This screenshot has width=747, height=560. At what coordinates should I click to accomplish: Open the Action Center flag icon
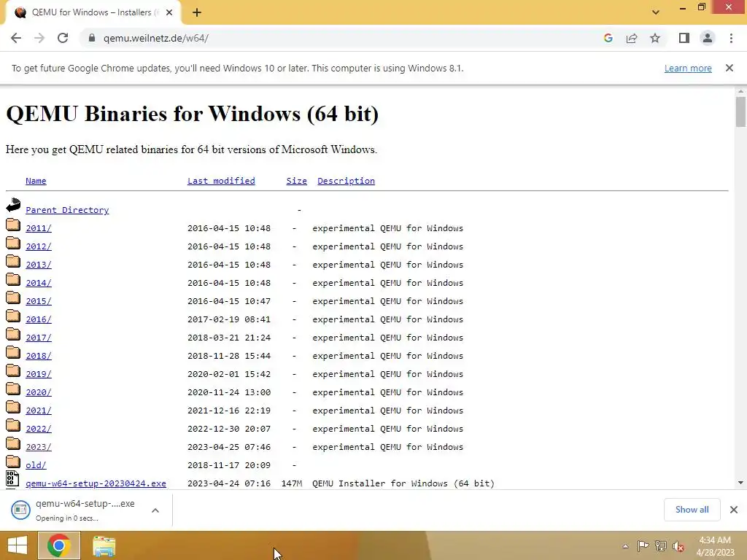point(643,546)
